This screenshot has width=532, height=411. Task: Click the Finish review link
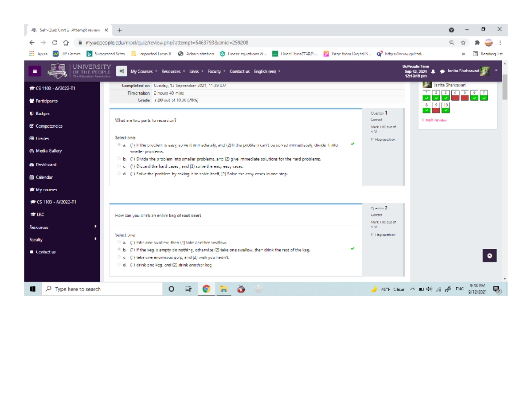(x=434, y=120)
